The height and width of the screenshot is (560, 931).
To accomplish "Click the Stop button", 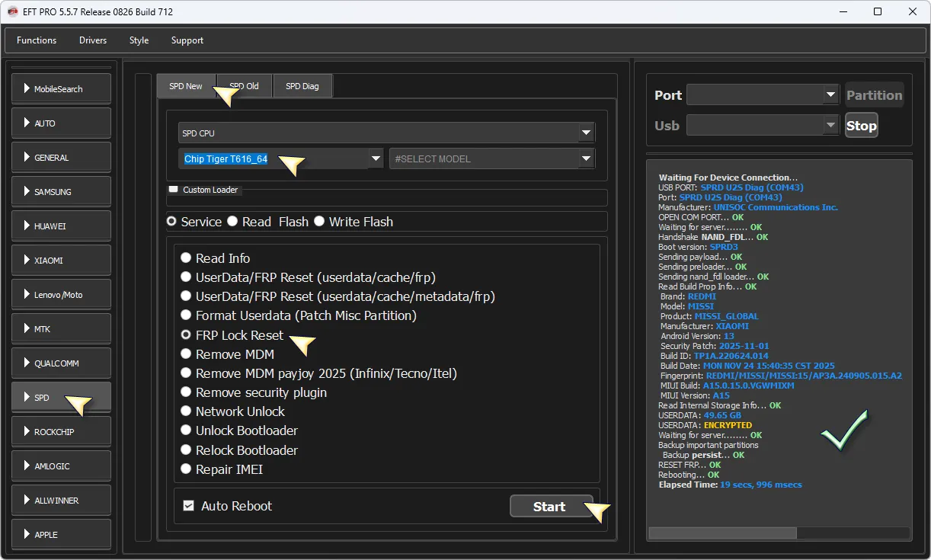I will click(x=862, y=126).
